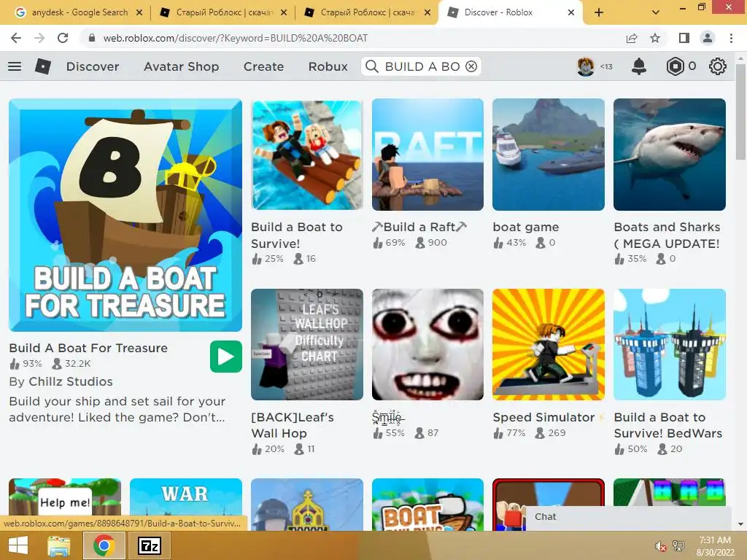Open the Chat panel
Screen dimensions: 747x560
628,517
